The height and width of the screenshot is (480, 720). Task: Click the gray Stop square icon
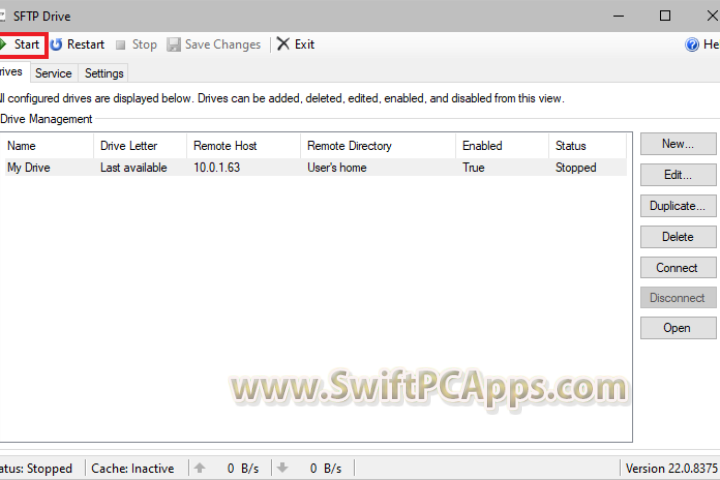click(x=121, y=45)
